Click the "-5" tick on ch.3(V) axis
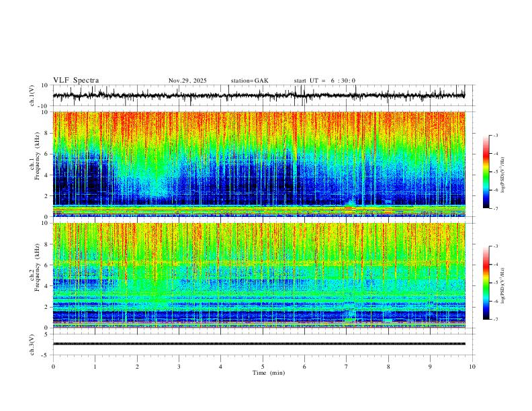Viewport: 532px width, 411px height. (46, 355)
